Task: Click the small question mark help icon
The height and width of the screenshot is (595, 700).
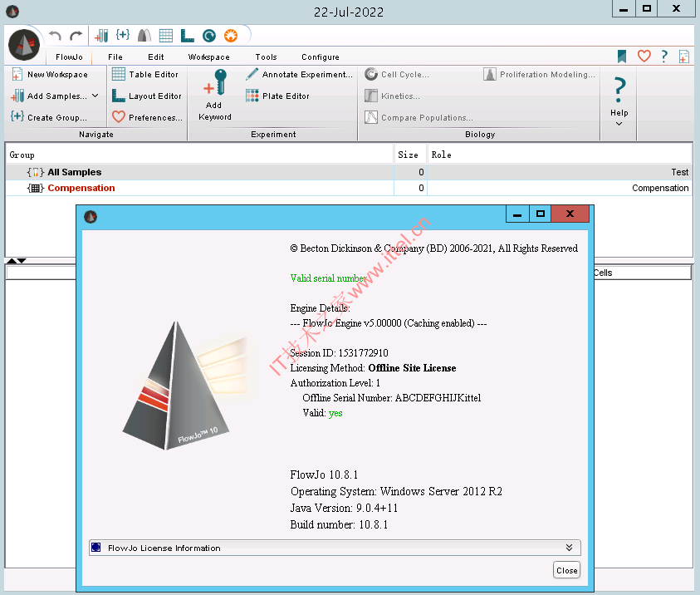Action: (664, 57)
